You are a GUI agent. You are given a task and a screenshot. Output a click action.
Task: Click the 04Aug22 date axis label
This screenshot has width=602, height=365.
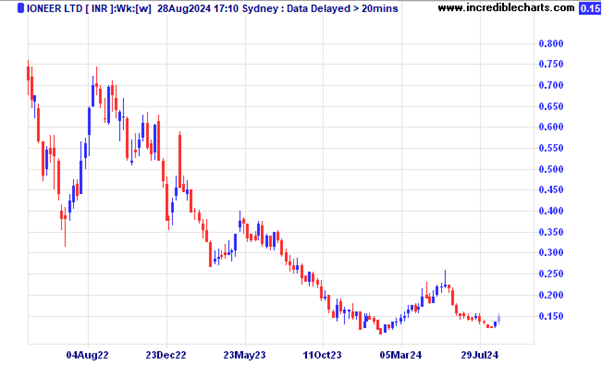[x=88, y=355]
